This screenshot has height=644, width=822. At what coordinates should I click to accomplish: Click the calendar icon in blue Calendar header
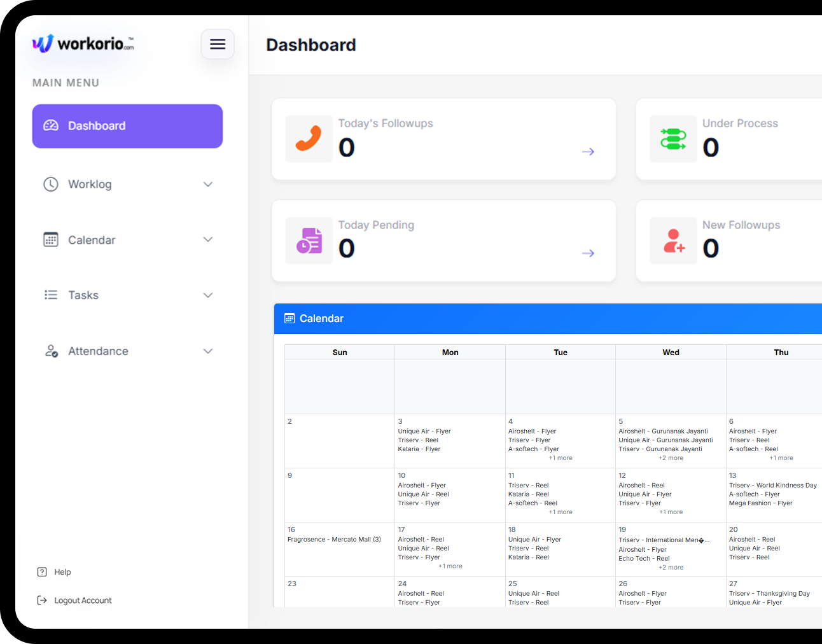point(289,319)
